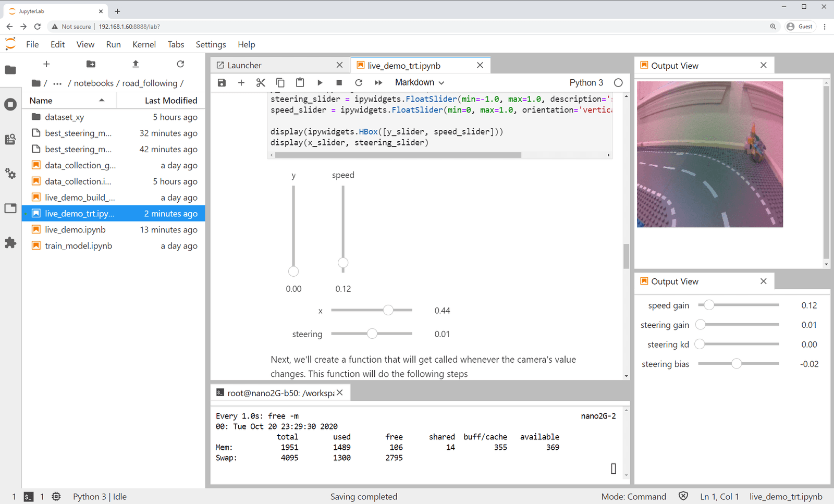Interrupt the kernel with stop icon

tap(339, 82)
